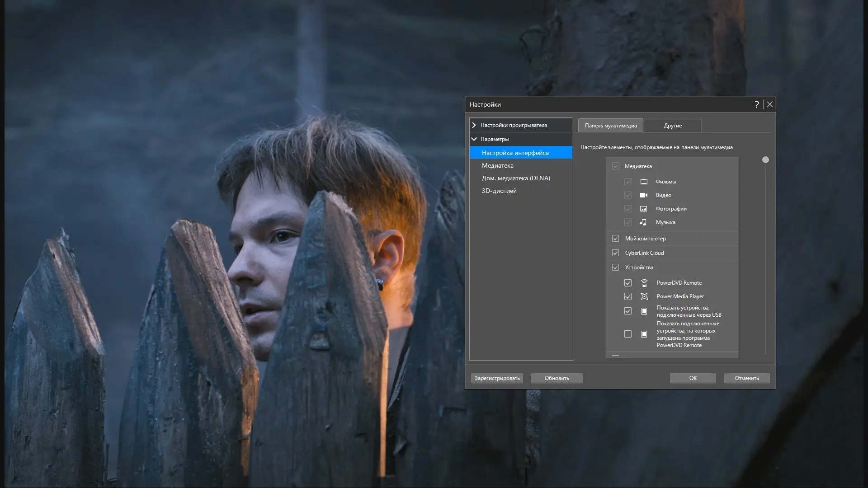Open help with the question mark icon

pyautogui.click(x=756, y=104)
